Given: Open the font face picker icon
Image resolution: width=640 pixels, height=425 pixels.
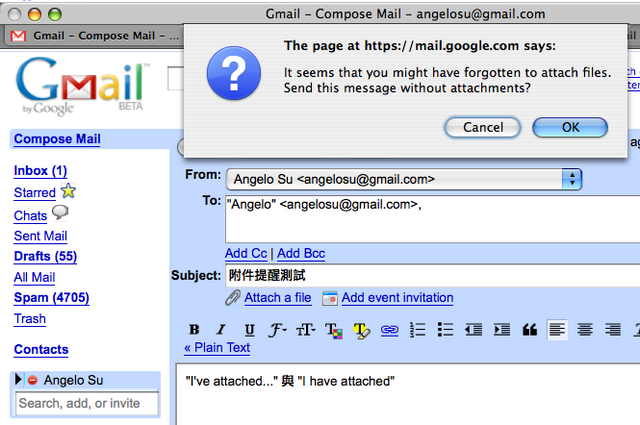Looking at the screenshot, I should [277, 329].
